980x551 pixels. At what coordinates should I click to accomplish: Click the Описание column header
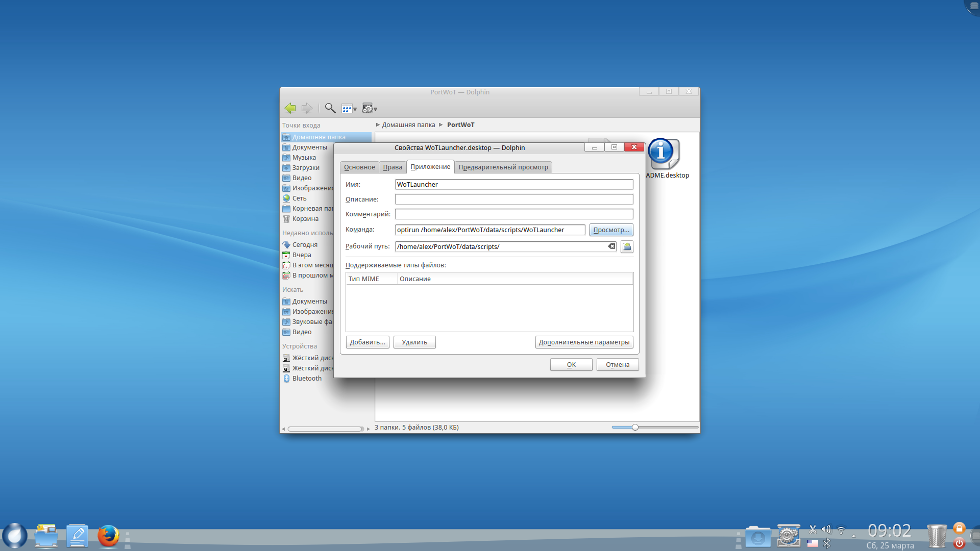[x=415, y=279]
